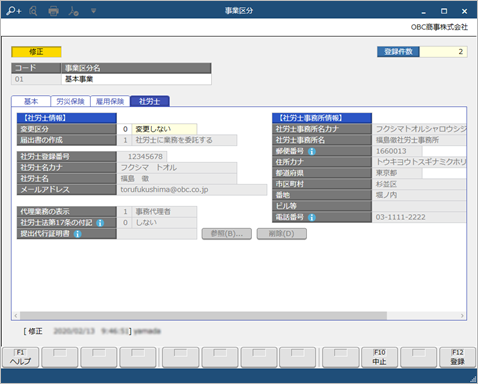Click the 電話番号 field 03-1111-2222
Screen dimensions: 478x384
(x=419, y=217)
